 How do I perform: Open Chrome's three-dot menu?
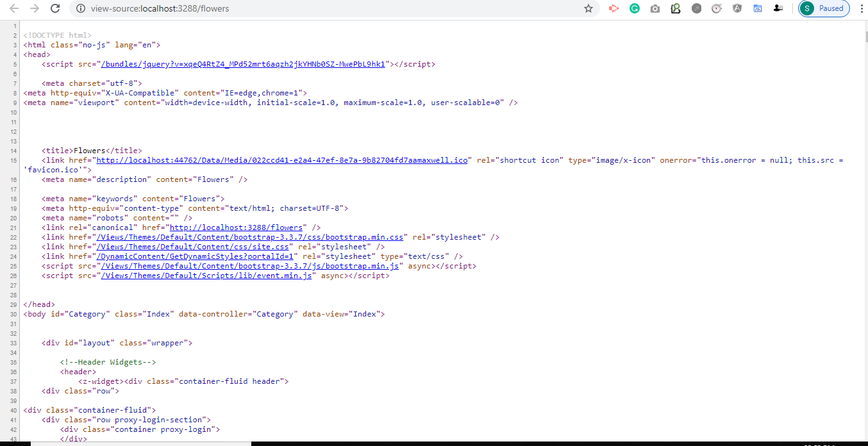tap(861, 8)
